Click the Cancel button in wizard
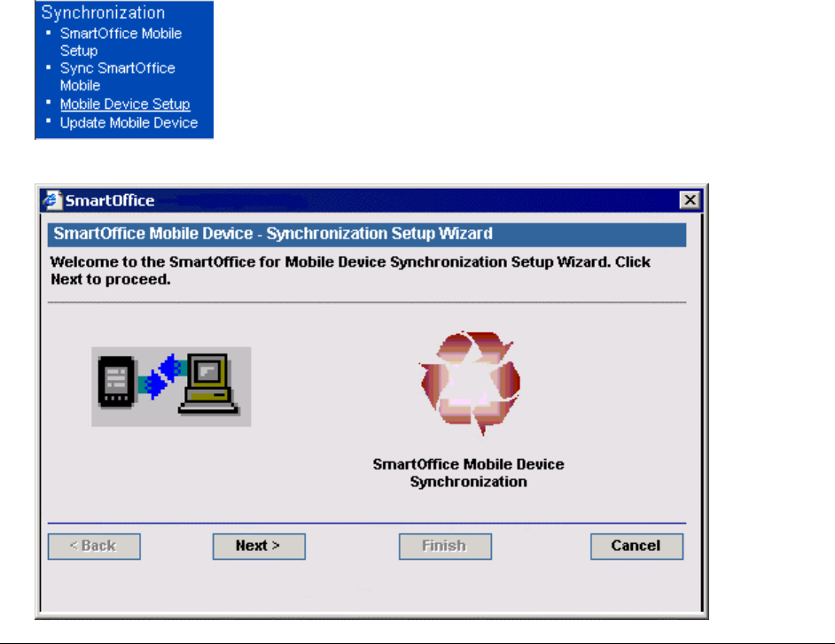Screen dimensions: 835x644 coord(636,546)
